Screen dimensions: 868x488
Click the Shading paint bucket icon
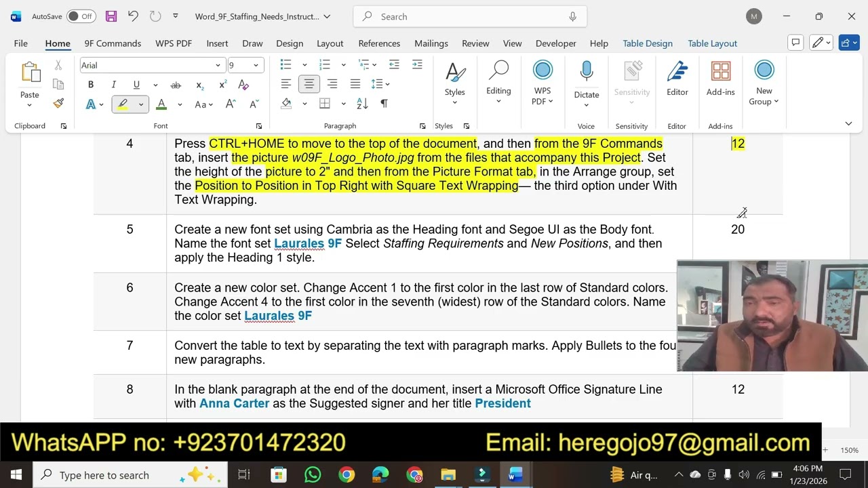pyautogui.click(x=286, y=104)
